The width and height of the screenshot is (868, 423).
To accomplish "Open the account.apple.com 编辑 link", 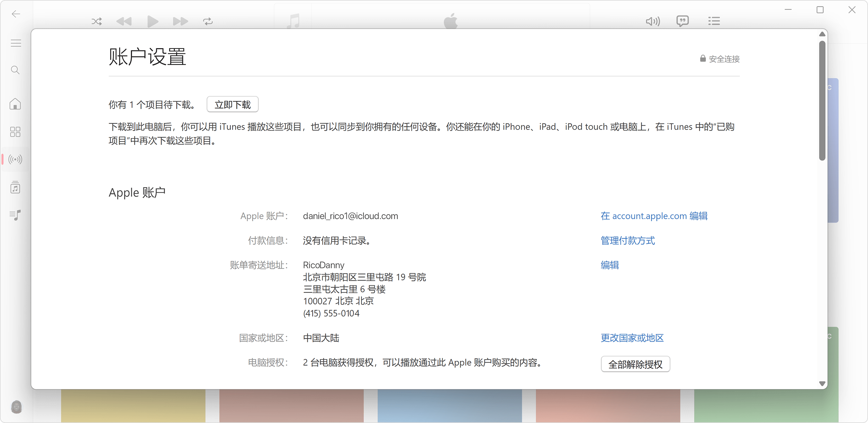I will point(654,216).
